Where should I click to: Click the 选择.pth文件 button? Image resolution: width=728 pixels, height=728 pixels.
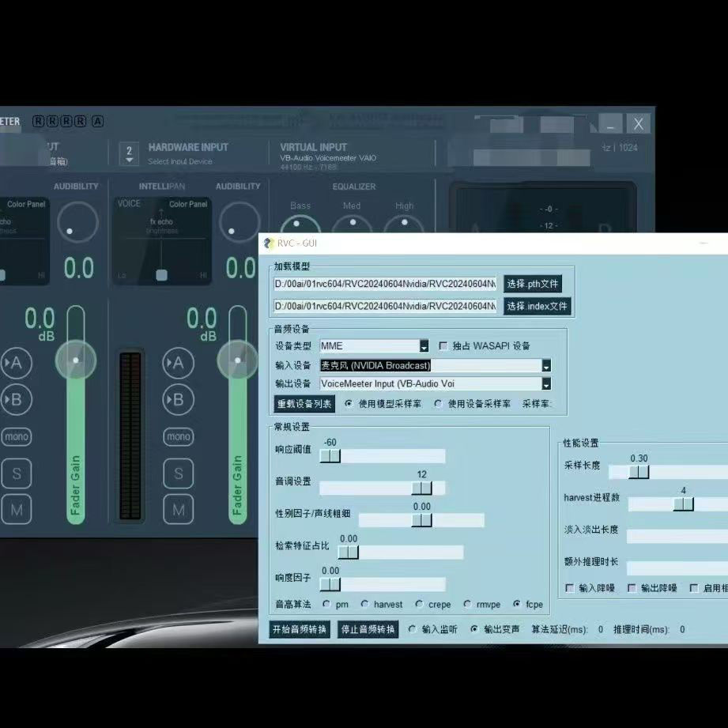click(533, 284)
